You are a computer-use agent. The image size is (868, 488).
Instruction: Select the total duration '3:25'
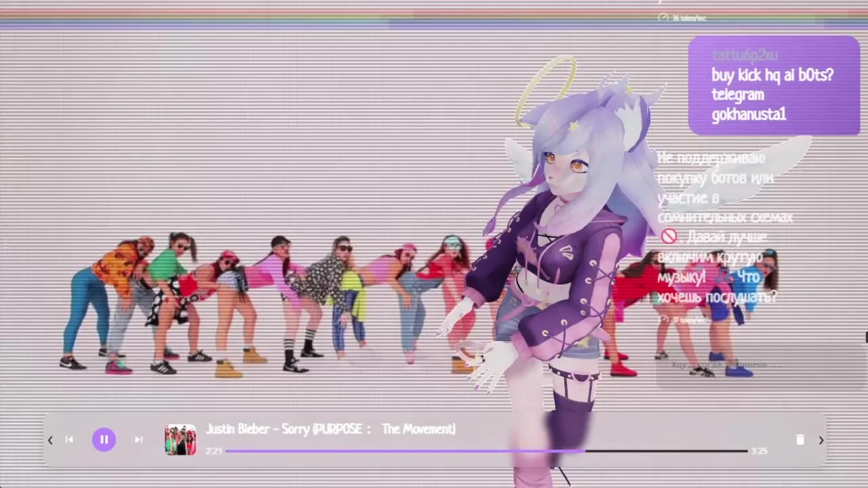[x=759, y=451]
